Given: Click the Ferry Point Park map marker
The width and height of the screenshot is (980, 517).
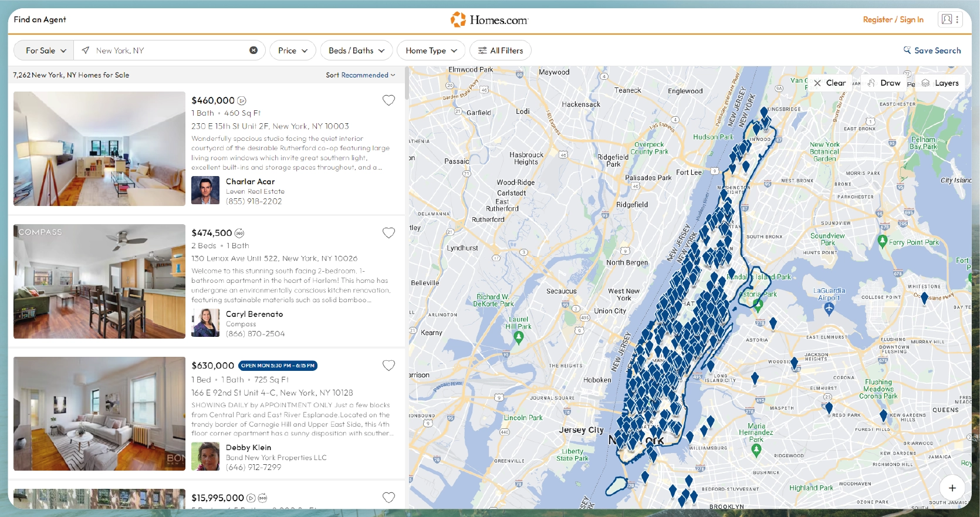Looking at the screenshot, I should pos(883,241).
